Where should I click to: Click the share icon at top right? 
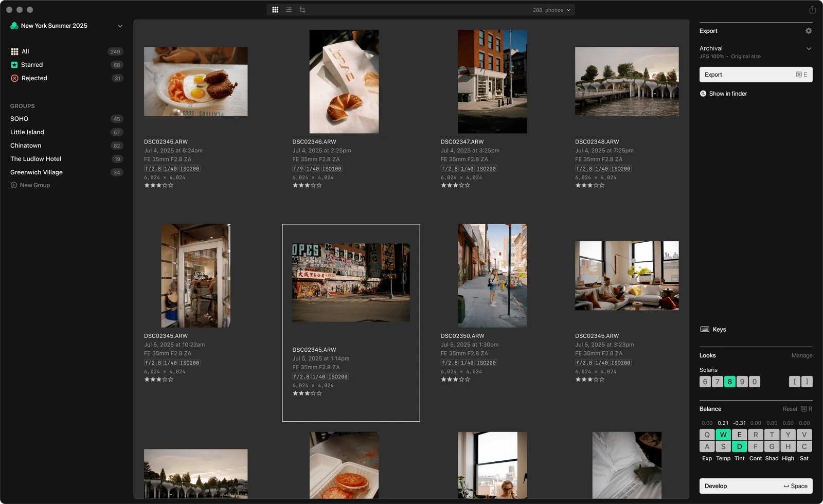pyautogui.click(x=812, y=10)
